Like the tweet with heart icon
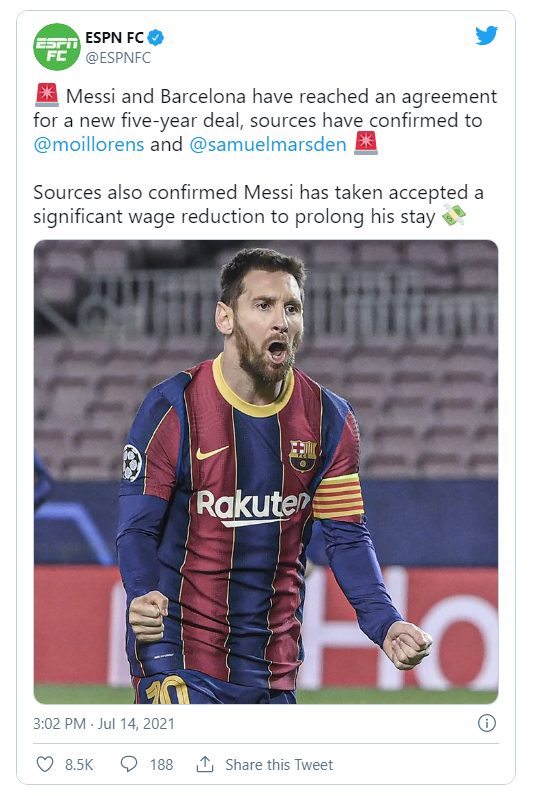The image size is (535, 796). point(45,764)
